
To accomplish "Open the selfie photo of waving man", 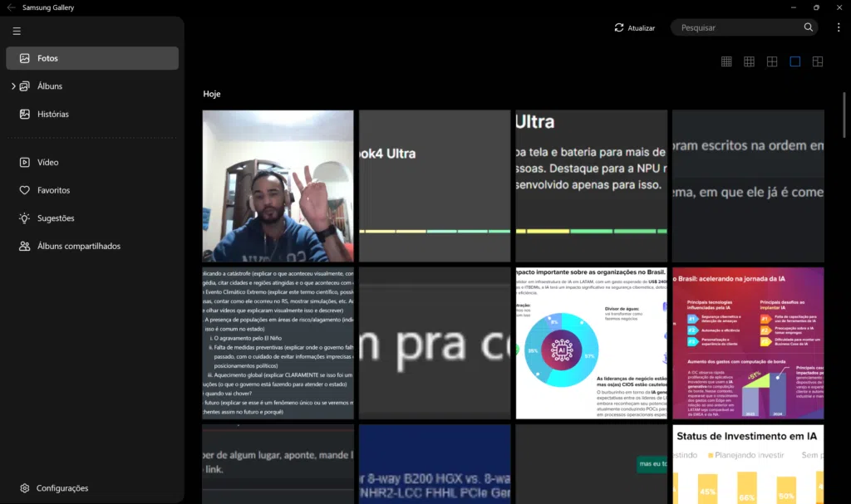I will point(278,186).
